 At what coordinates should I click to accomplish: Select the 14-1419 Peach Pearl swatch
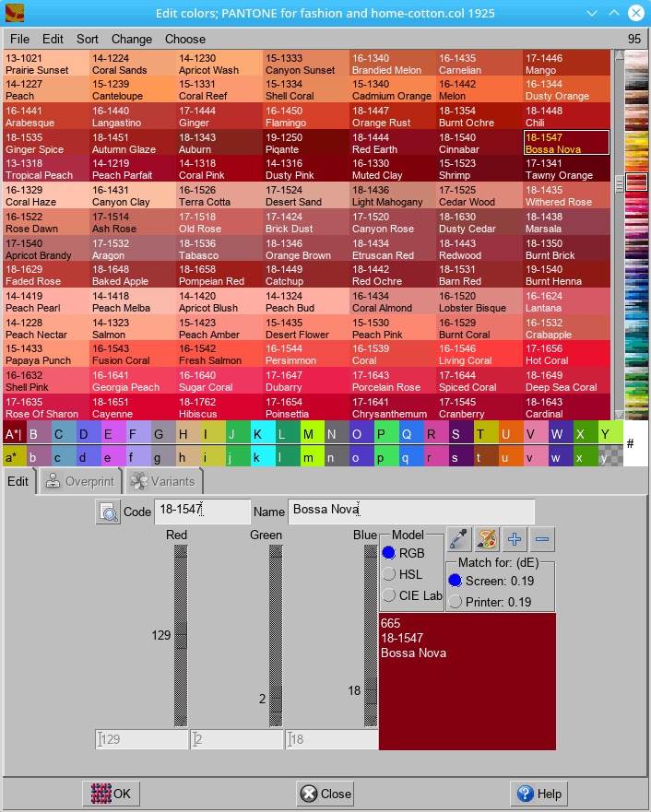(x=46, y=301)
